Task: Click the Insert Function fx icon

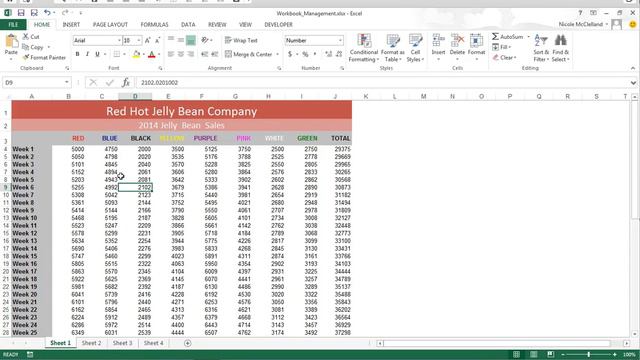Action: tap(126, 82)
